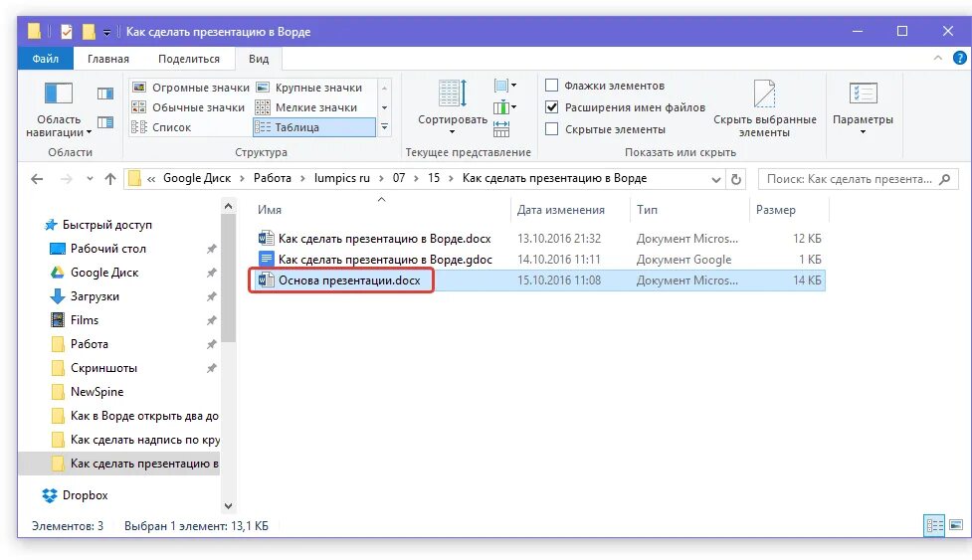The height and width of the screenshot is (560, 972).
Task: Select Мелкие значки layout
Action: 306,107
